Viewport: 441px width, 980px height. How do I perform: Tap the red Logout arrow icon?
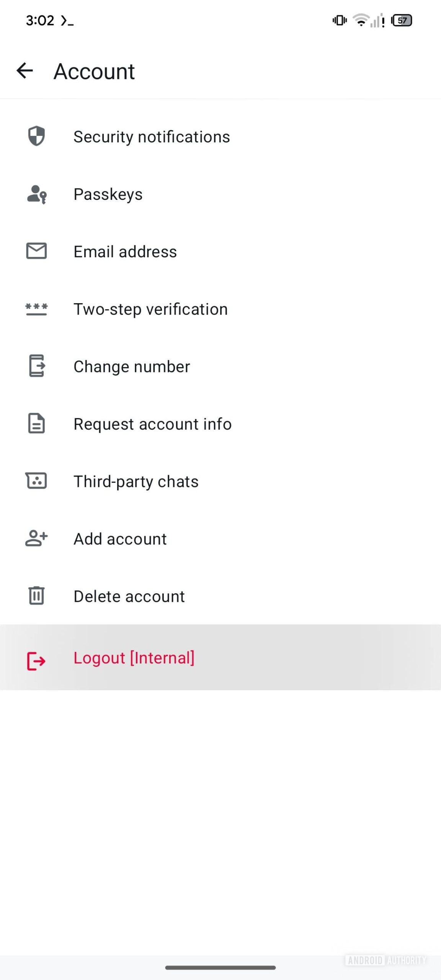(x=36, y=661)
